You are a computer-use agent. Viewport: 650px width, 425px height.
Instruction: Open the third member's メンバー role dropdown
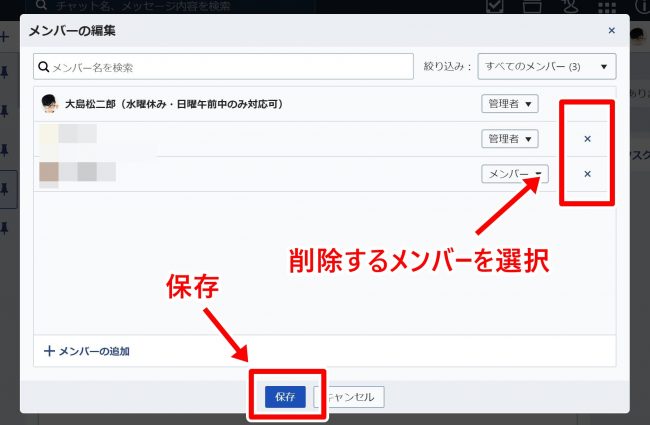tap(515, 174)
